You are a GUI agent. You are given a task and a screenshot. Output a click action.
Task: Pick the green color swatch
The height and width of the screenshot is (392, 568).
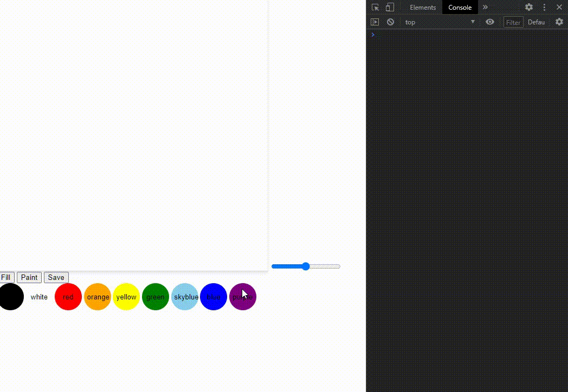(x=156, y=297)
